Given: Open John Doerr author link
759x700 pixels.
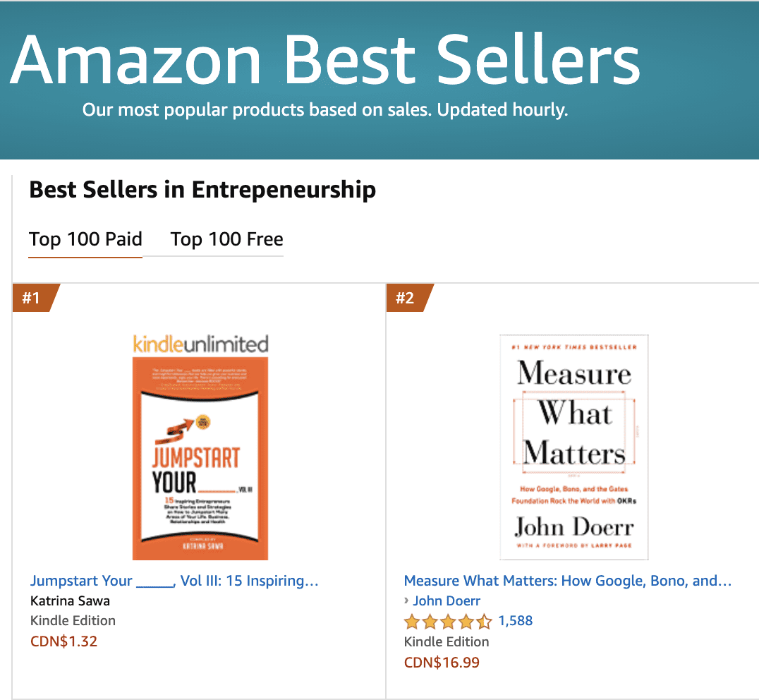Looking at the screenshot, I should click(447, 601).
